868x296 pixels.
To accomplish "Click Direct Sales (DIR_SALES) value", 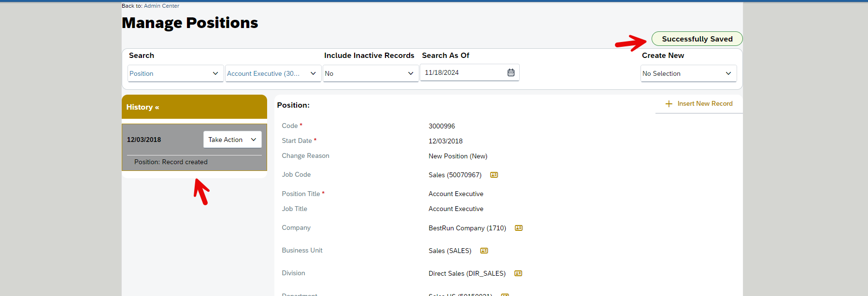I will tap(467, 273).
